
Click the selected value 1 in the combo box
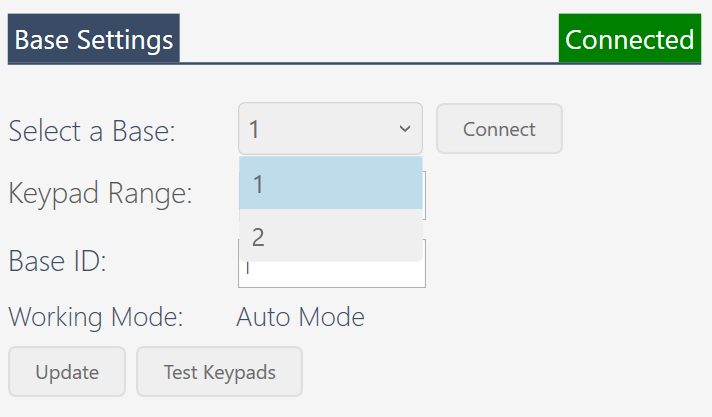[x=254, y=129]
